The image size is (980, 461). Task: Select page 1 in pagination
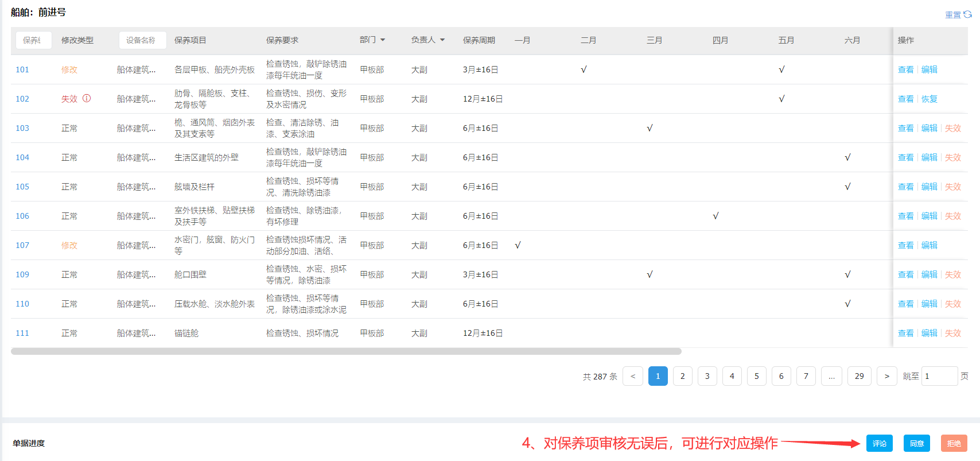point(658,376)
